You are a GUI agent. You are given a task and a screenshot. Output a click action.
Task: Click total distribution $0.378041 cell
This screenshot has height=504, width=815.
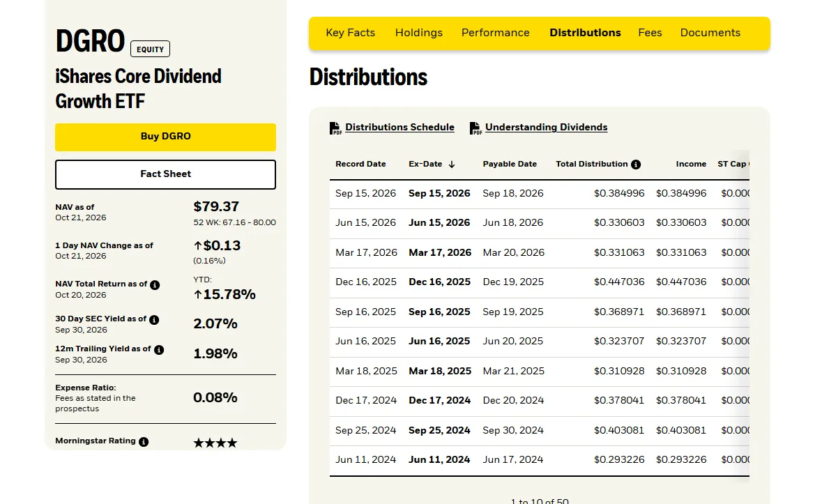(619, 400)
